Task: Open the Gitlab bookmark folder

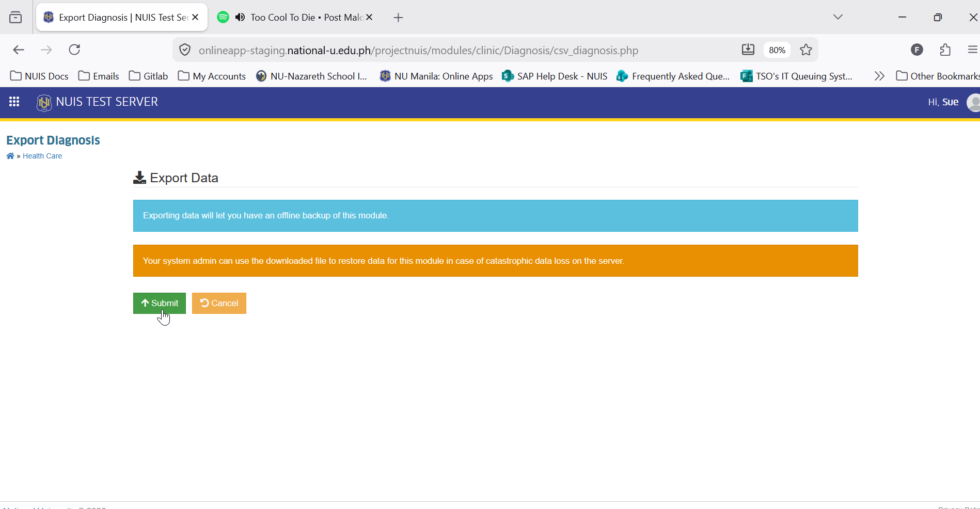Action: click(149, 76)
